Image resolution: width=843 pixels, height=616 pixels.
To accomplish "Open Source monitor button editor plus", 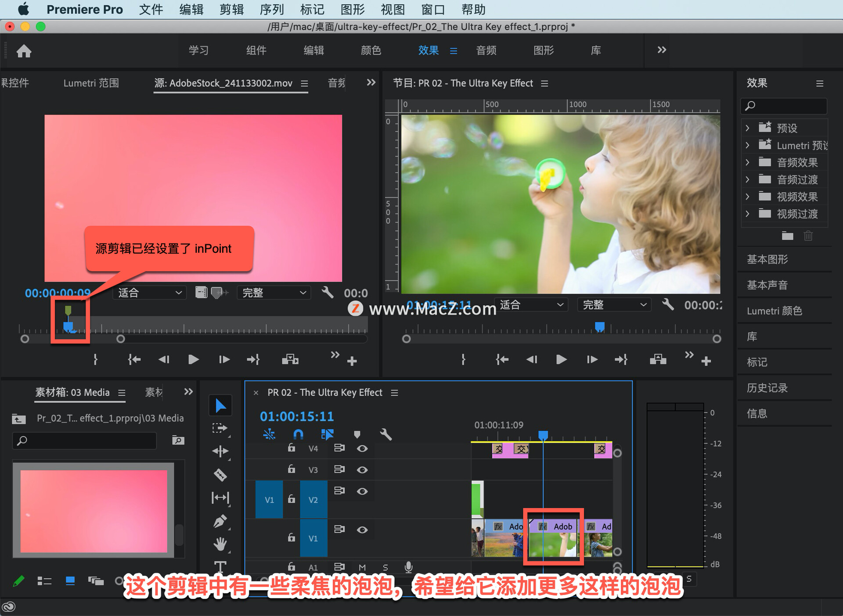I will (x=352, y=361).
